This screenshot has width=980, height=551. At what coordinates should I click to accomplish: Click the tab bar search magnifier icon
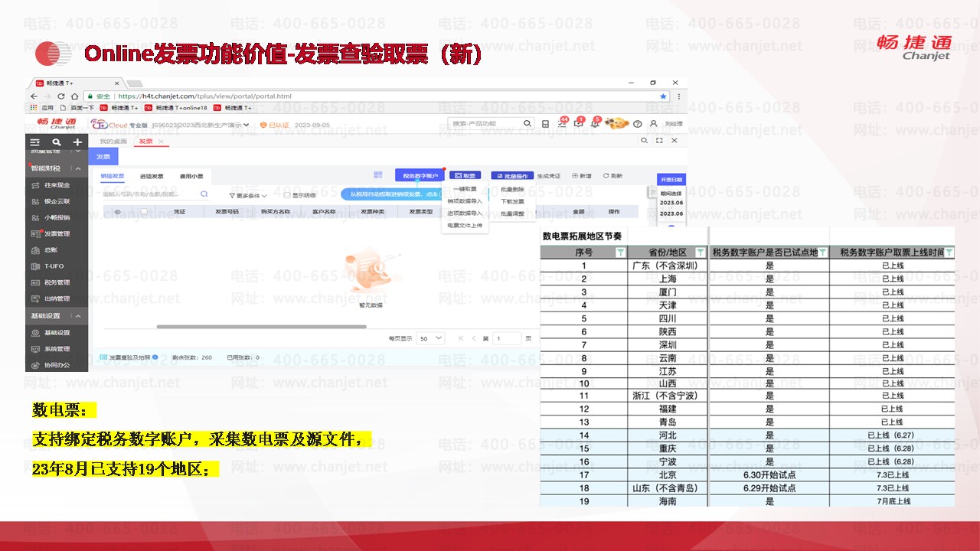click(x=645, y=141)
